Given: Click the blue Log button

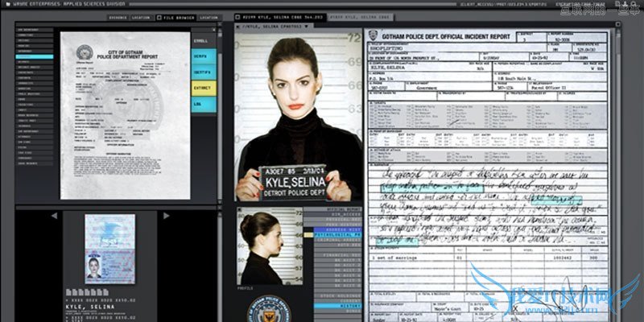Looking at the screenshot, I should (x=204, y=105).
